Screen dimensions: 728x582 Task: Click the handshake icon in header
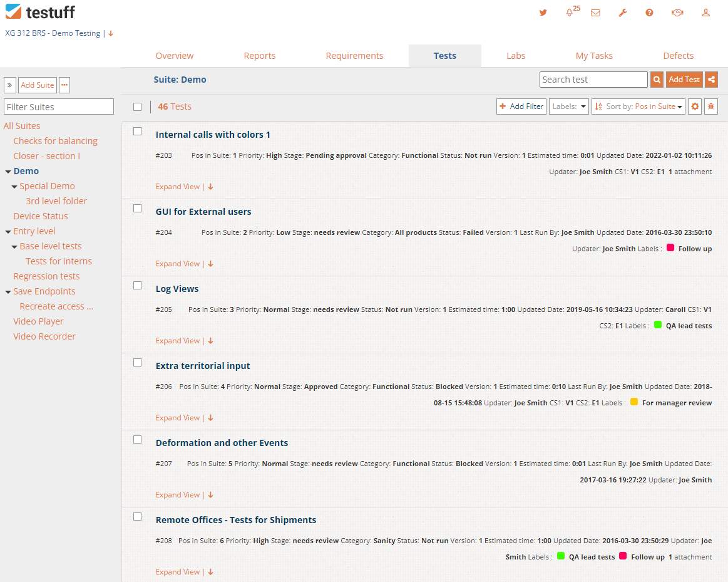(x=677, y=13)
